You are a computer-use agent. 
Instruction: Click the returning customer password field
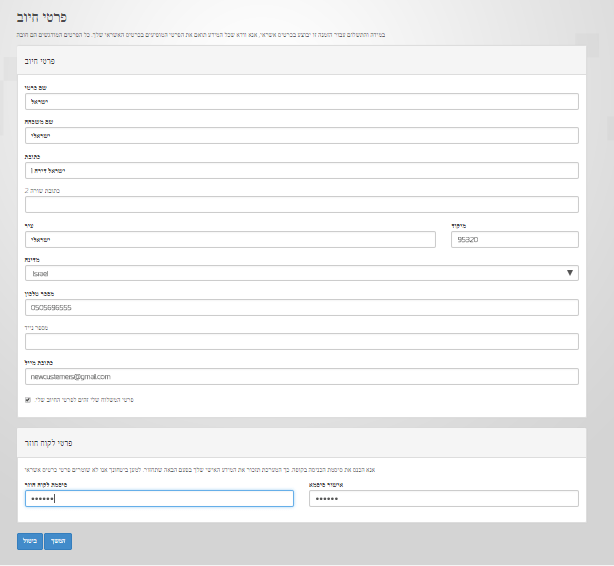click(156, 498)
